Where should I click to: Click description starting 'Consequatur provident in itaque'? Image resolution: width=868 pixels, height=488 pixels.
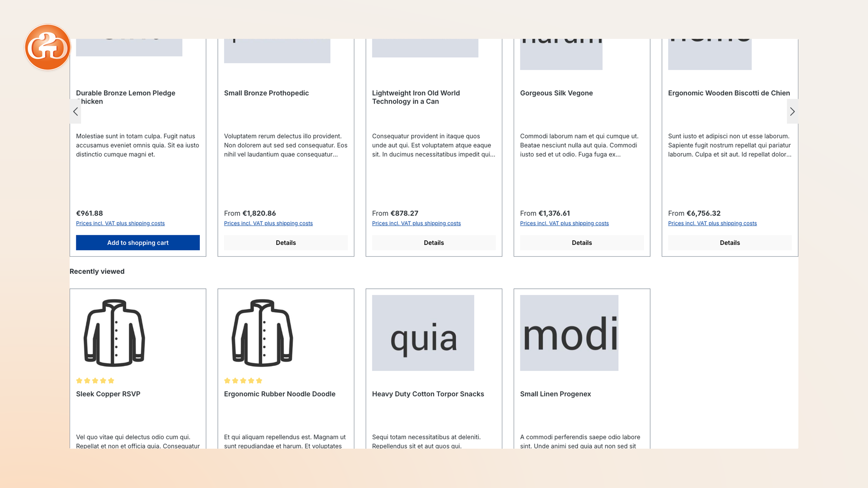[x=434, y=145]
